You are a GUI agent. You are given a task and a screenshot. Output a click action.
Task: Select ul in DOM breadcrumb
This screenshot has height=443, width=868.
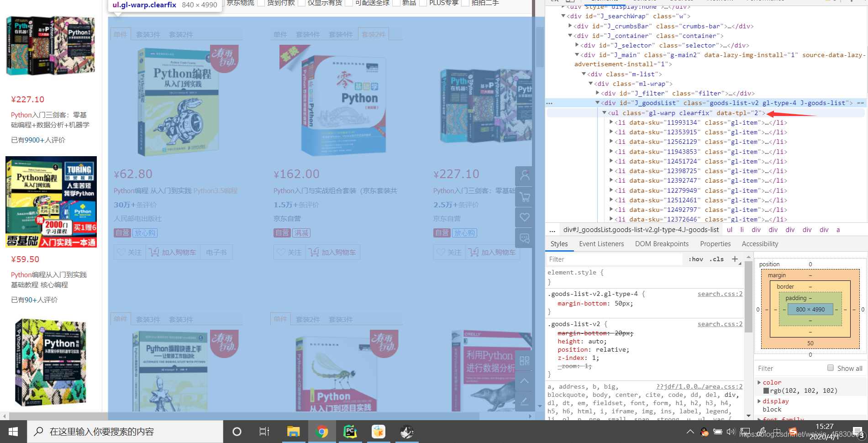(730, 230)
